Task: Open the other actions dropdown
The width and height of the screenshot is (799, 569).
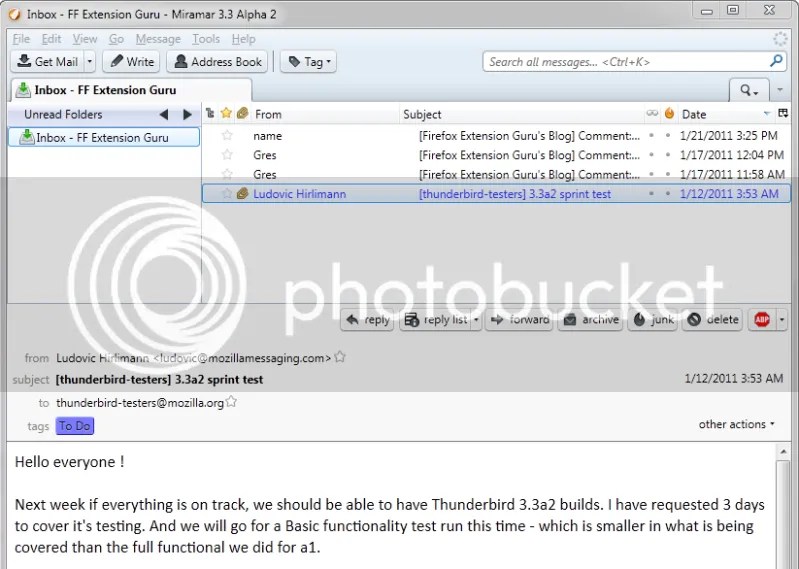Action: coord(736,424)
